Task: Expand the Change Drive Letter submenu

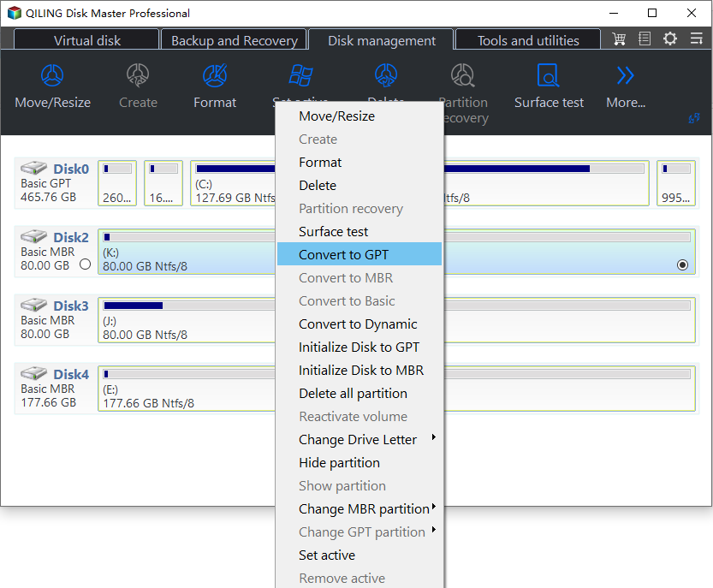Action: [x=359, y=439]
